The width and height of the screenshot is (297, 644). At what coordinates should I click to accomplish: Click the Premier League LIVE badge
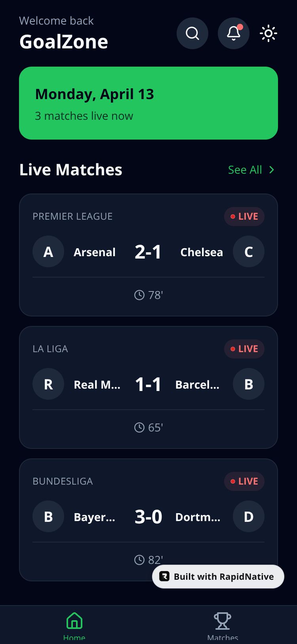(244, 217)
